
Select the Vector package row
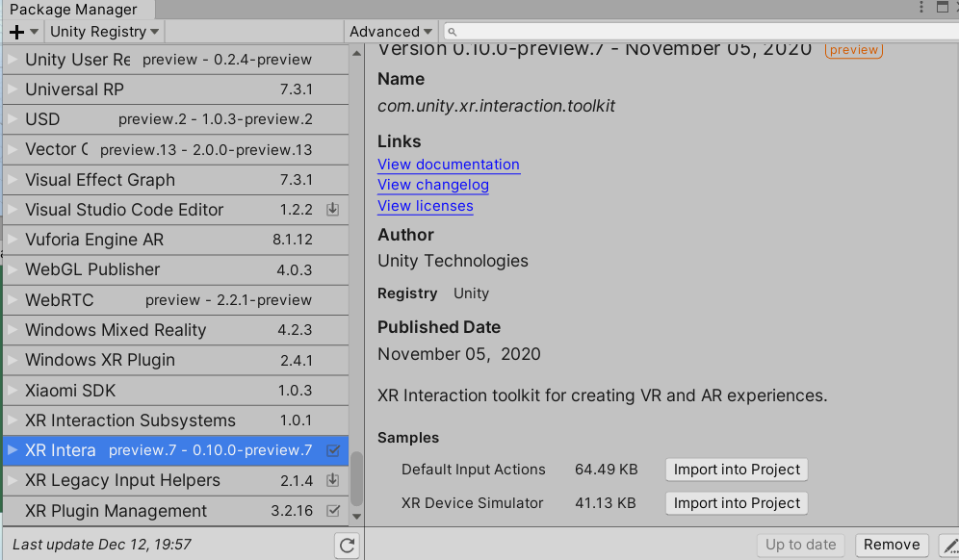coord(175,150)
